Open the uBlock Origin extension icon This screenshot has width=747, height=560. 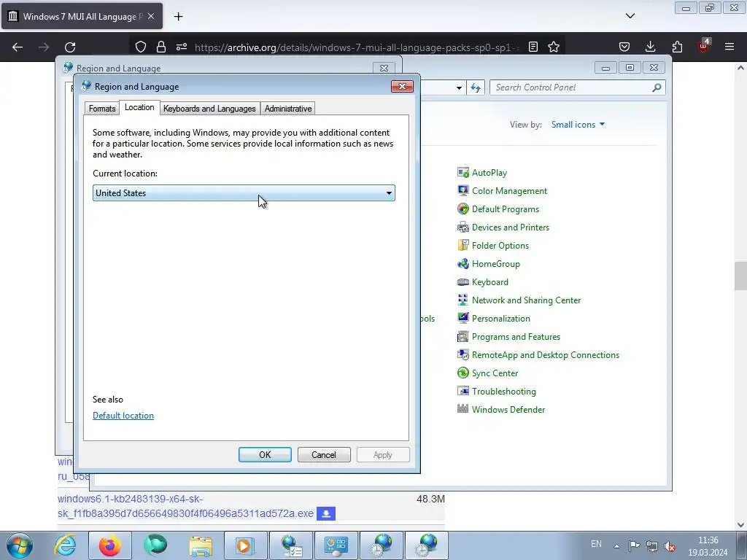[x=703, y=46]
